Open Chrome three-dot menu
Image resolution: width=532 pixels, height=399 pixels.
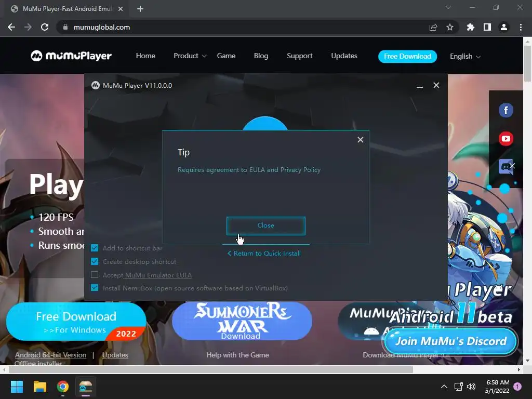click(521, 27)
